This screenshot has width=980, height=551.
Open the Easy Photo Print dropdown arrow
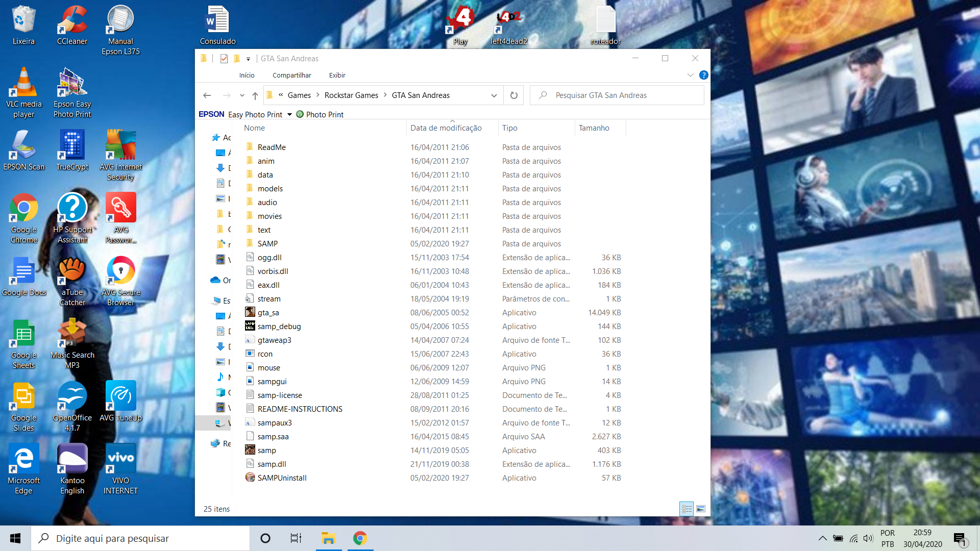[289, 114]
